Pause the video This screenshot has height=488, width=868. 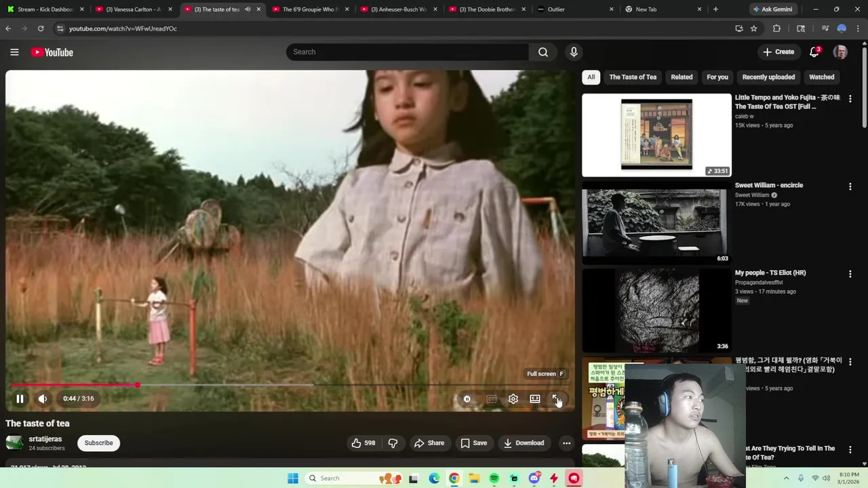coord(20,399)
